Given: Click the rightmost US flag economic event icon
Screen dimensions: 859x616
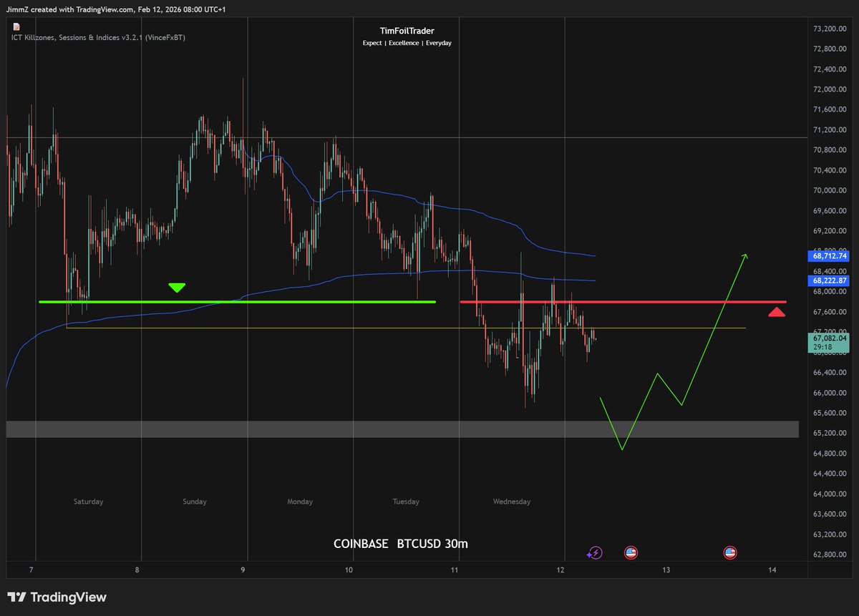Looking at the screenshot, I should point(729,552).
